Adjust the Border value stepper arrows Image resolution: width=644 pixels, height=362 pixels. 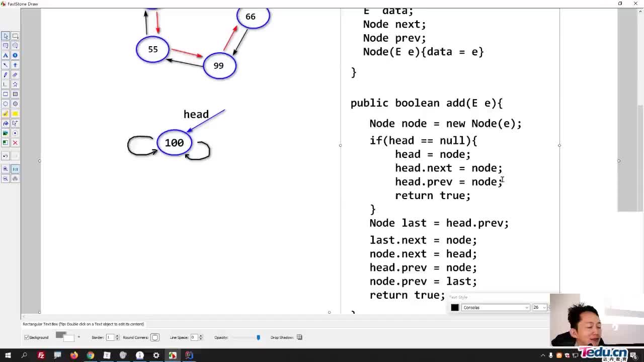117,337
